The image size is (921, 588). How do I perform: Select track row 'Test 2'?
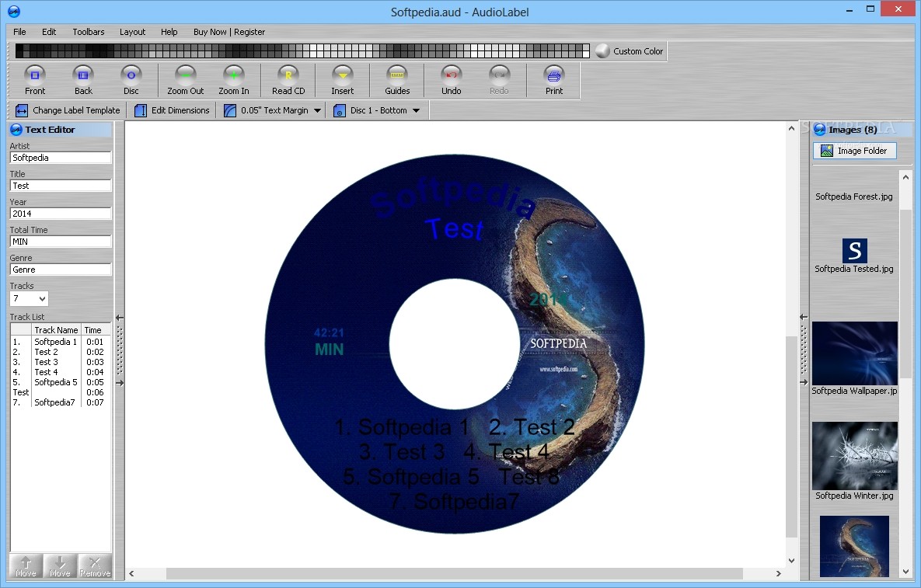coord(61,352)
